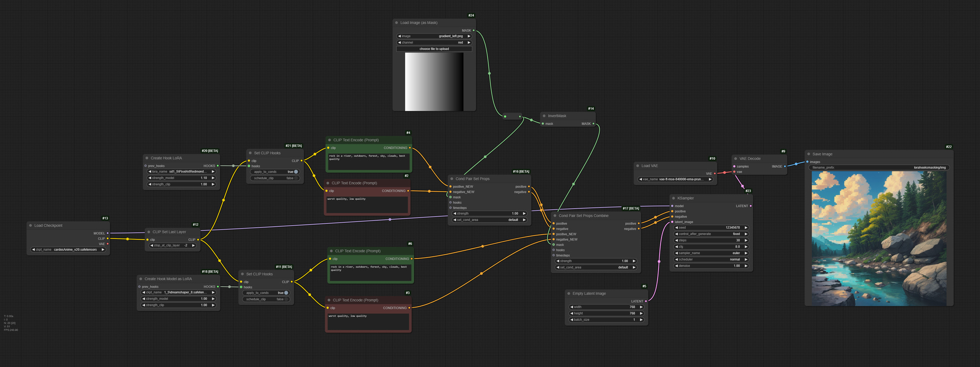Screen dimensions: 980x367
Task: Click the LATENT output port on KSampler
Action: tap(751, 206)
